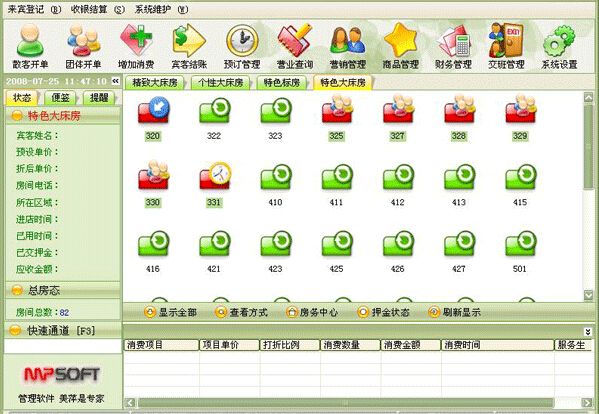Screen dimensions: 599x414
Task: Open 团体开单 group check-in
Action: pos(83,46)
